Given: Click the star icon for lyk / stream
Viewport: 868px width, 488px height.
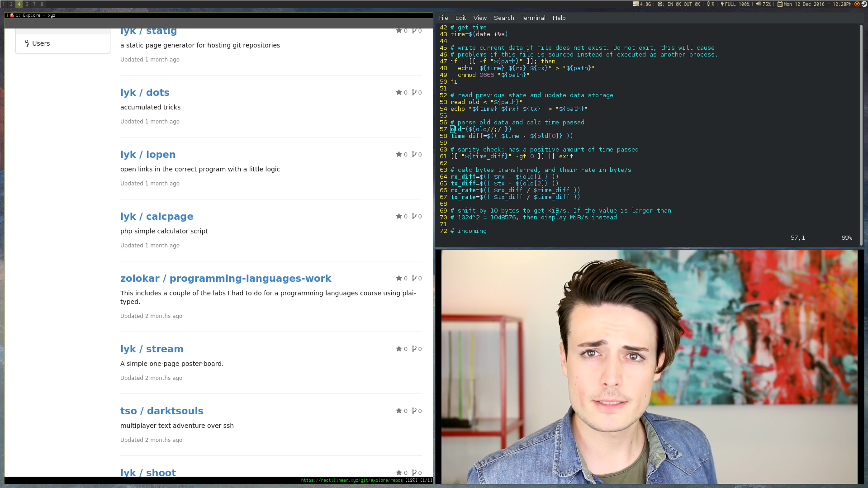Looking at the screenshot, I should (399, 349).
